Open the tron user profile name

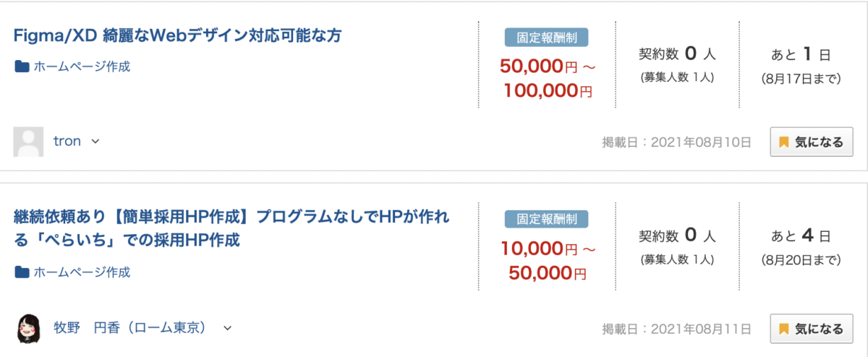click(x=67, y=142)
